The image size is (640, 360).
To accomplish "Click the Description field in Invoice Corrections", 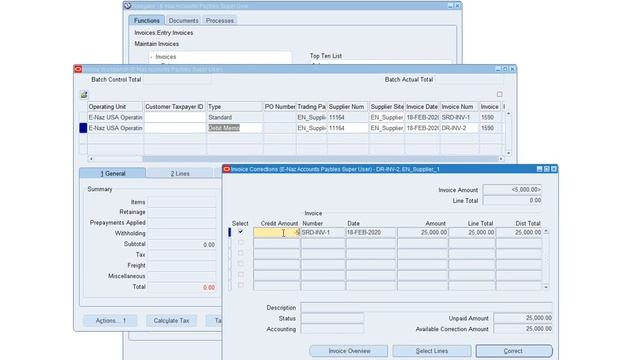I will point(426,307).
